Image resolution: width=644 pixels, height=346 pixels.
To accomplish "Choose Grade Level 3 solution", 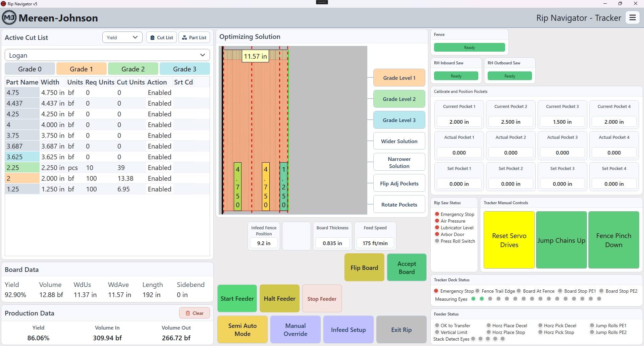I will coord(399,120).
